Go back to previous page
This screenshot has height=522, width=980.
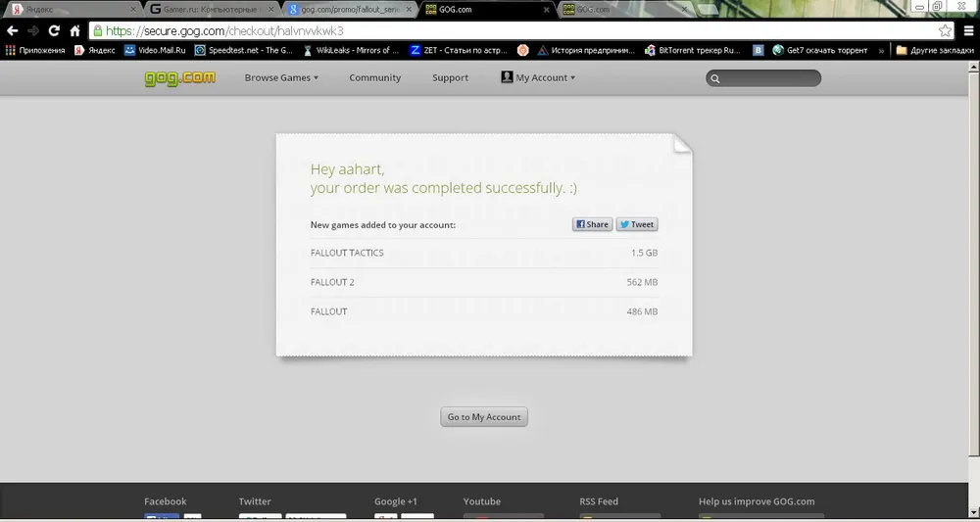[12, 30]
